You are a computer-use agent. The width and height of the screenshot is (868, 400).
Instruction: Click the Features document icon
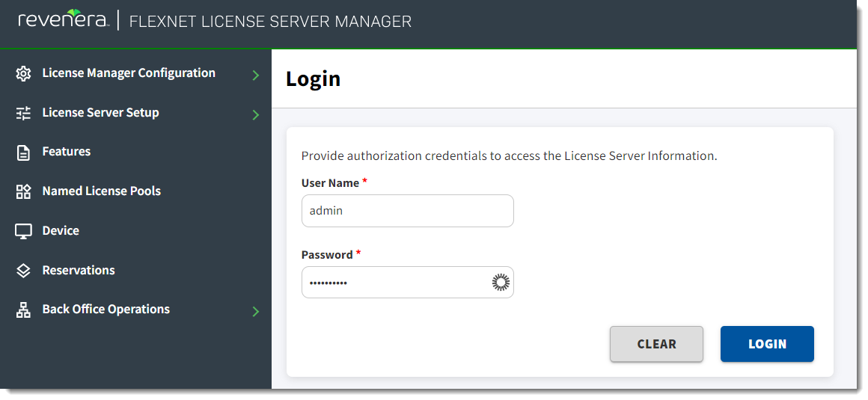(x=23, y=153)
